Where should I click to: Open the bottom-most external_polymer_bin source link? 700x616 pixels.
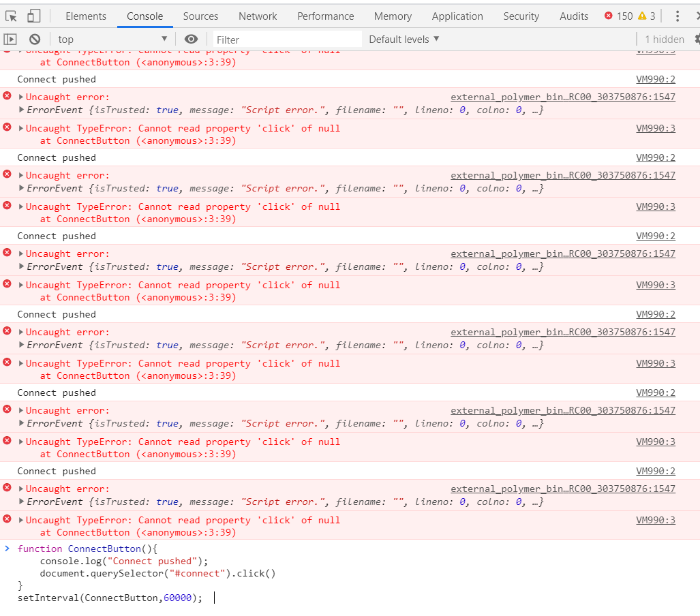coord(563,489)
